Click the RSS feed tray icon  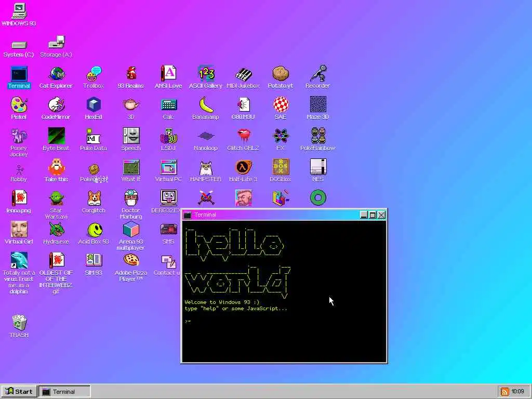(x=504, y=392)
